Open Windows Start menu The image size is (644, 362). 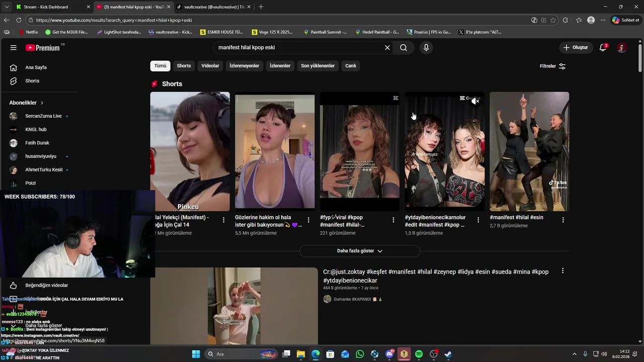(196, 354)
